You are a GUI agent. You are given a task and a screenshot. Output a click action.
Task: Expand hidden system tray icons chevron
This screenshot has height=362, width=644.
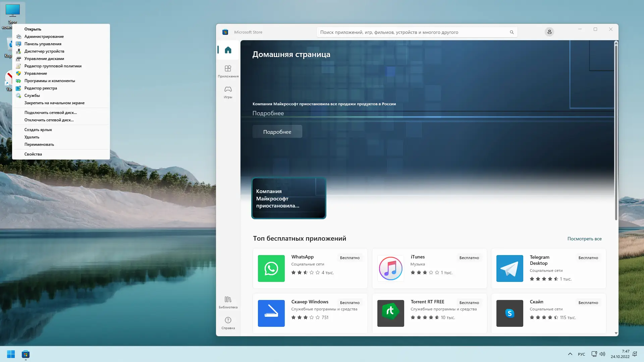pyautogui.click(x=570, y=354)
